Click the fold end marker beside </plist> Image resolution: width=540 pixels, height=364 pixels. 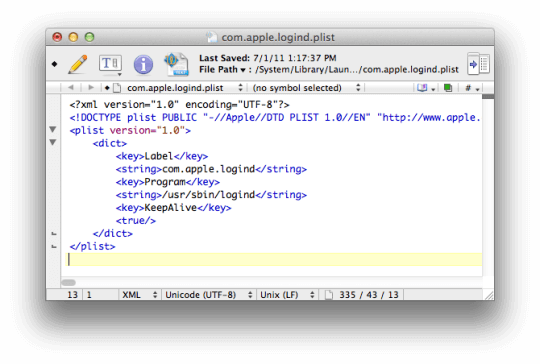tap(54, 247)
